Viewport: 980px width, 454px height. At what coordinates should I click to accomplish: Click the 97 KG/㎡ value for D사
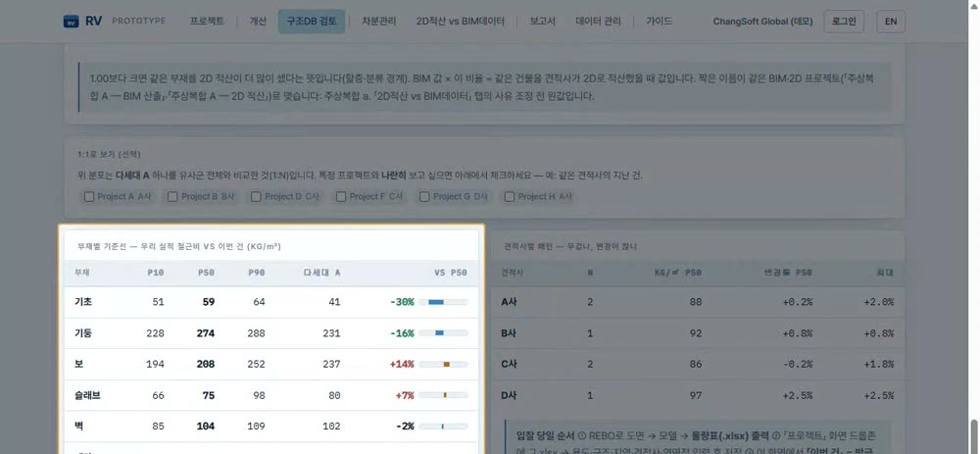point(696,395)
